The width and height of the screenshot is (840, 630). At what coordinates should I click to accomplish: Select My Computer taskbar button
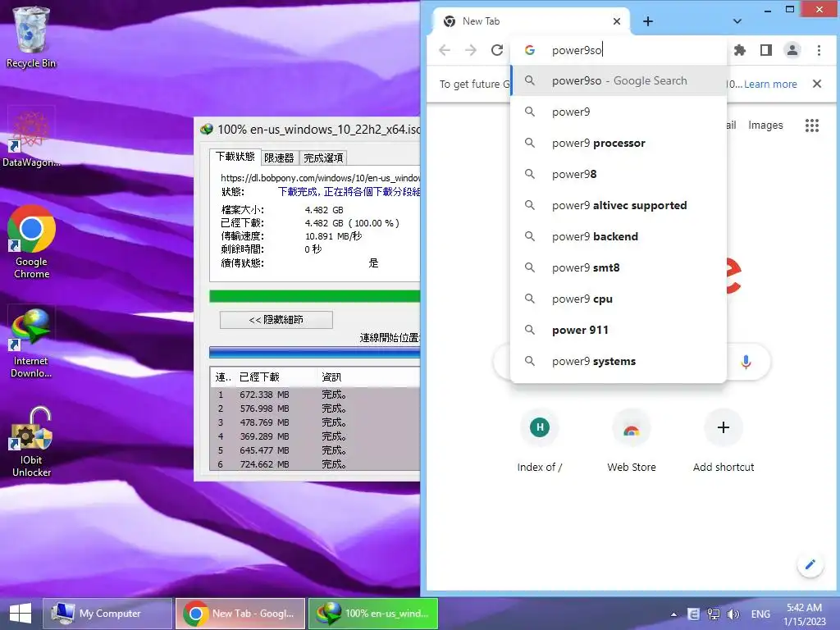107,614
